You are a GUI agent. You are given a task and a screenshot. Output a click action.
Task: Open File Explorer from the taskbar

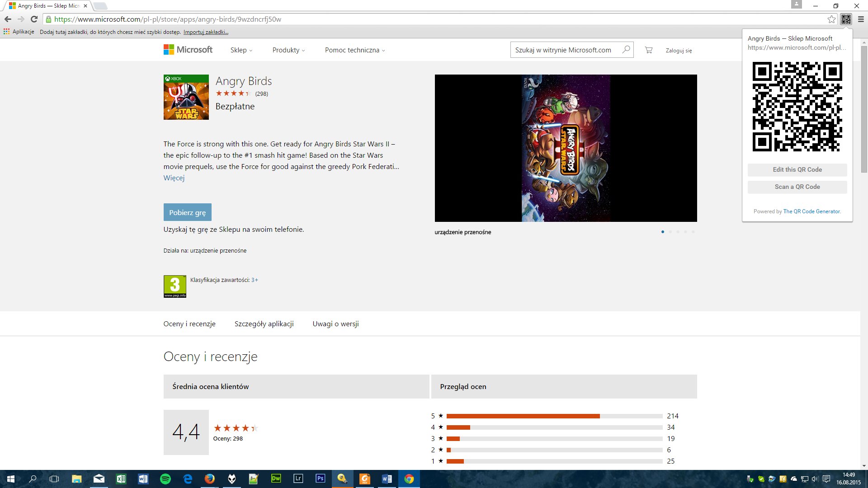(x=77, y=479)
